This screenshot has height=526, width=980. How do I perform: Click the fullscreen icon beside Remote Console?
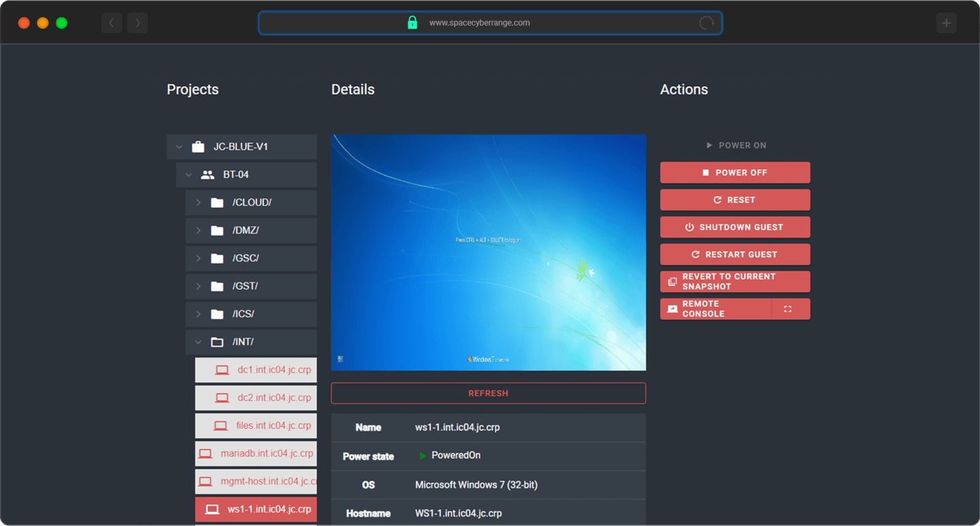(x=787, y=309)
